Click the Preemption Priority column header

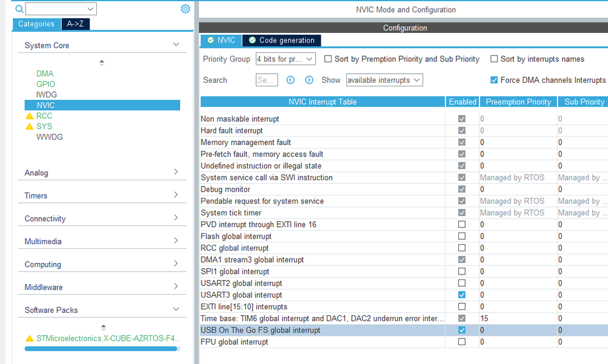click(519, 102)
